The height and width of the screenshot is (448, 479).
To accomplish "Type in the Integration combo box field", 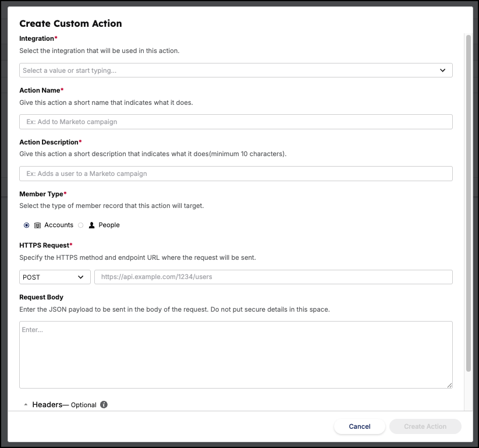I will point(175,70).
